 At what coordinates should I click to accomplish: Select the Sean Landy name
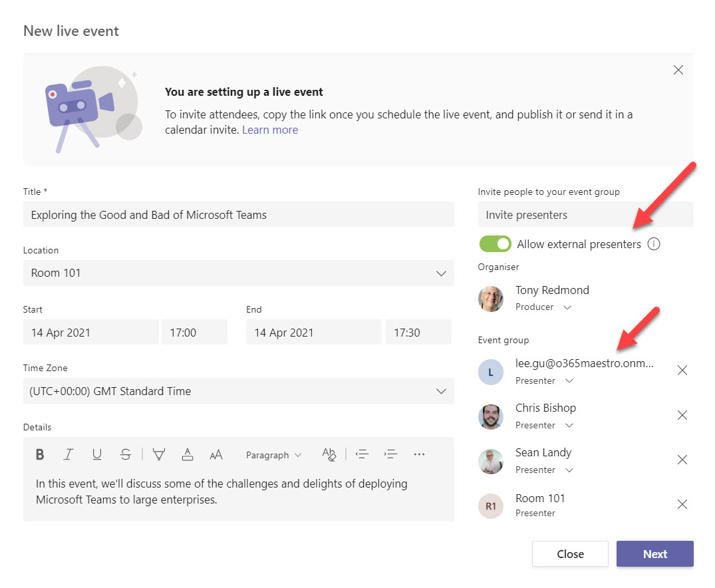coord(543,452)
